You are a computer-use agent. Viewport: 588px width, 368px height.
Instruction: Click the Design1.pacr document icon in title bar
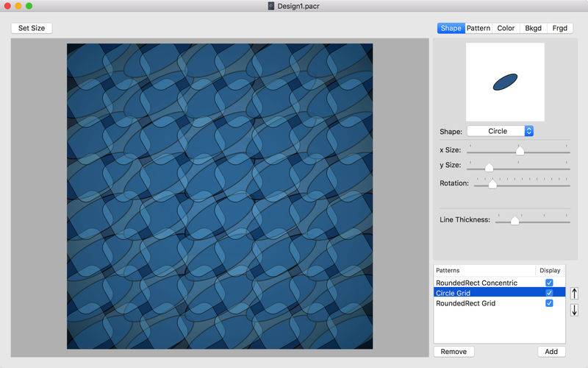point(270,6)
